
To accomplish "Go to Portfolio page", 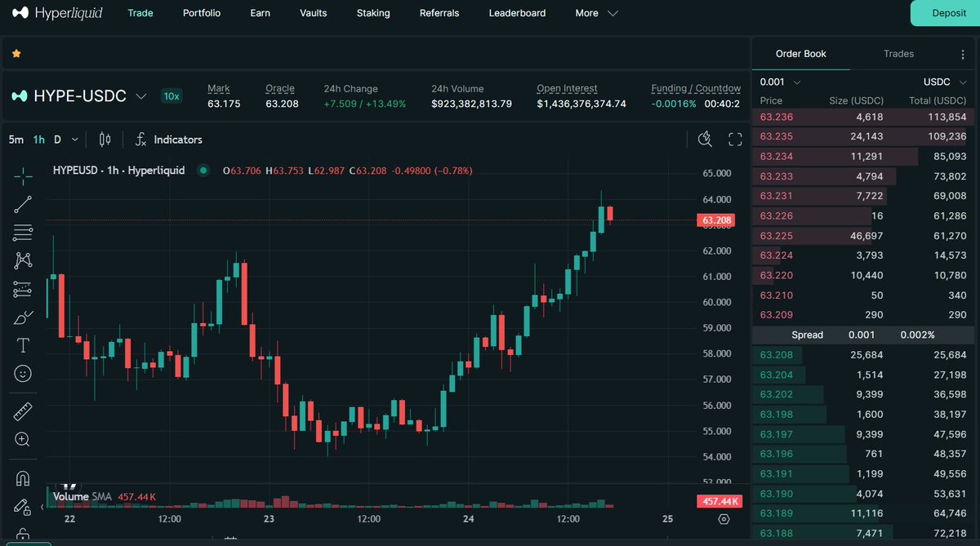I will coord(202,13).
